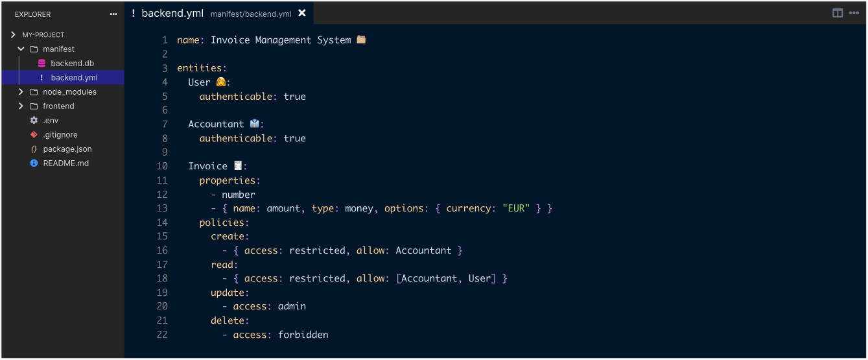
Task: Click the manifest folder icon
Action: 34,49
